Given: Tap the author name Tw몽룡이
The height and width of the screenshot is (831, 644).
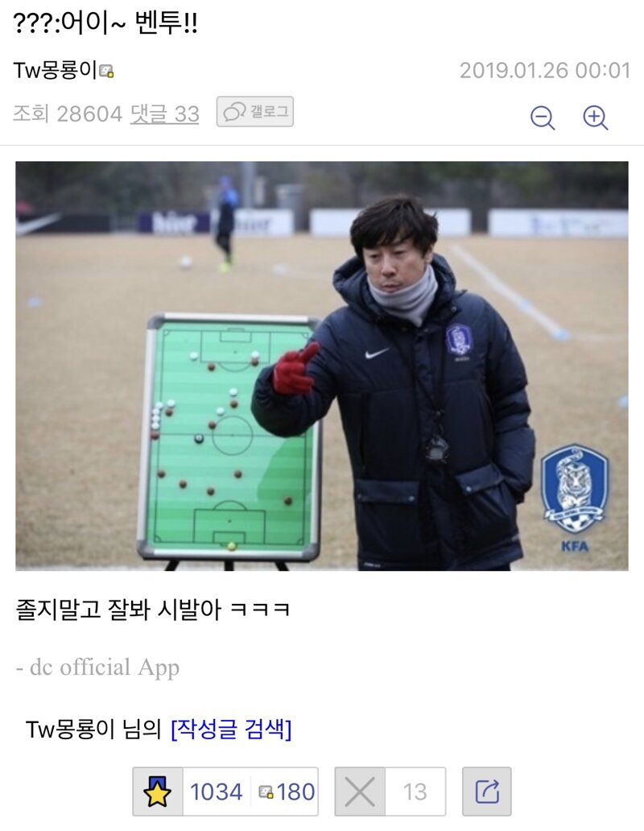Looking at the screenshot, I should [x=55, y=70].
